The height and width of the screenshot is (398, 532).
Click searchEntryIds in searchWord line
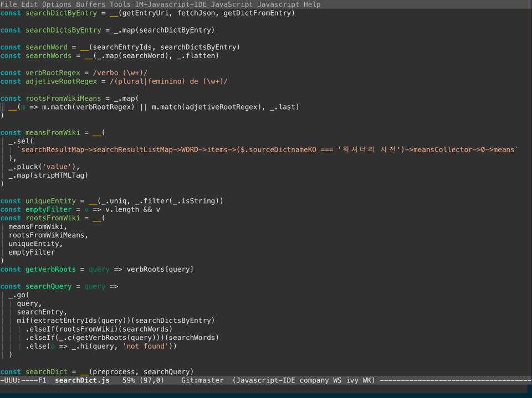(122, 47)
